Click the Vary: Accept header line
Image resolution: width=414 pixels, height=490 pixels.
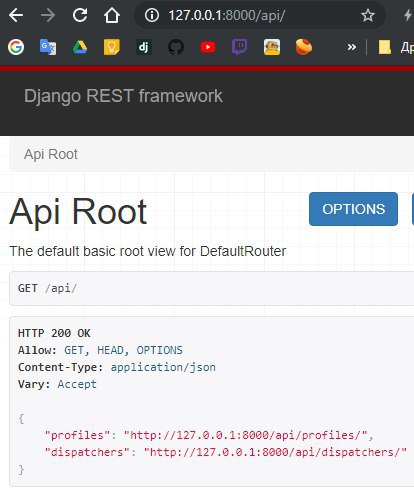57,384
